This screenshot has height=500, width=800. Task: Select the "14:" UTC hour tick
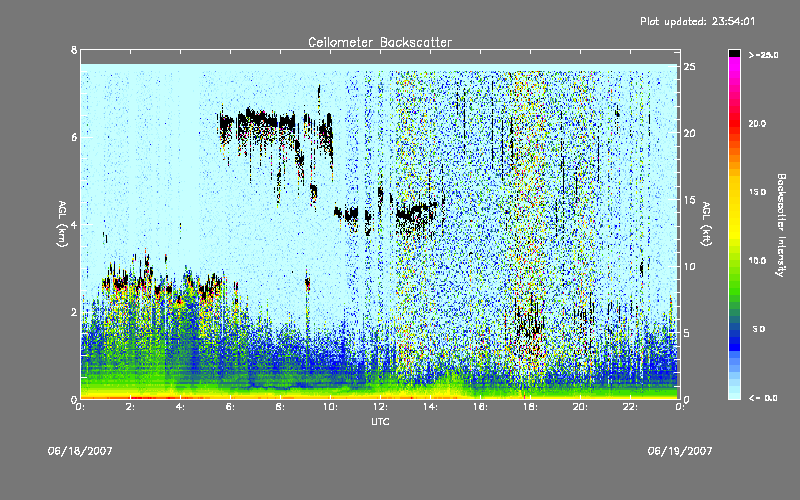click(430, 407)
